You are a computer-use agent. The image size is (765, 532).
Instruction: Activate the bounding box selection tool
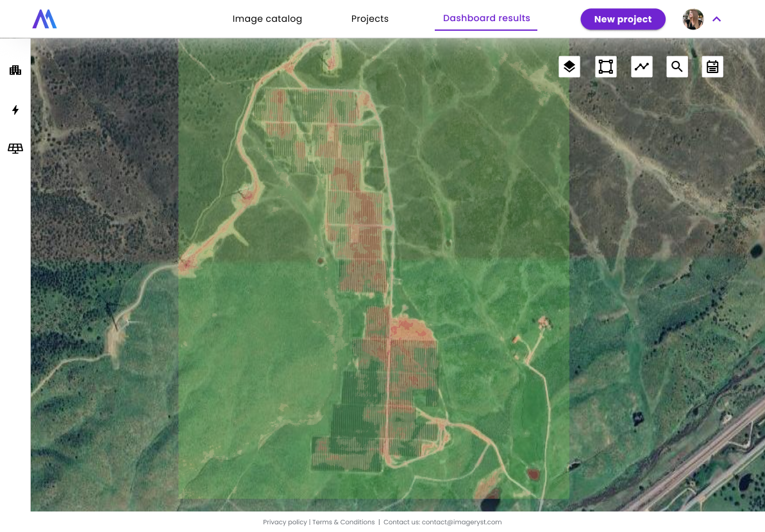pyautogui.click(x=605, y=67)
